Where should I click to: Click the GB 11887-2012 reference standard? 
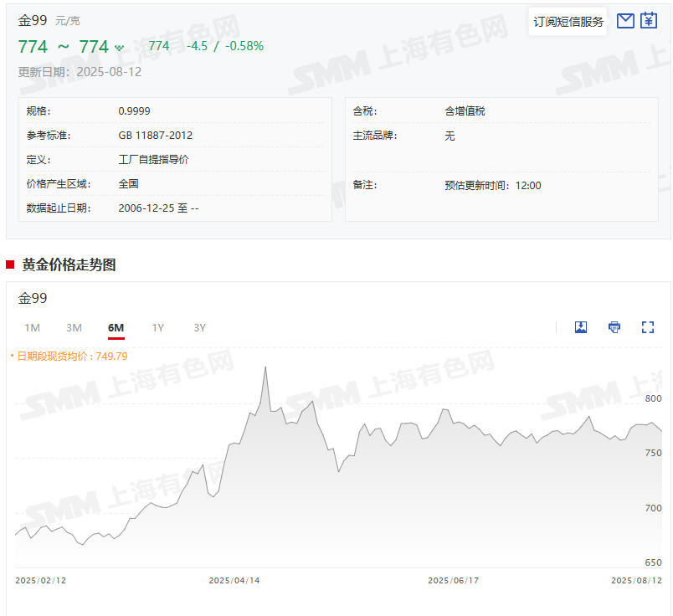pyautogui.click(x=156, y=136)
